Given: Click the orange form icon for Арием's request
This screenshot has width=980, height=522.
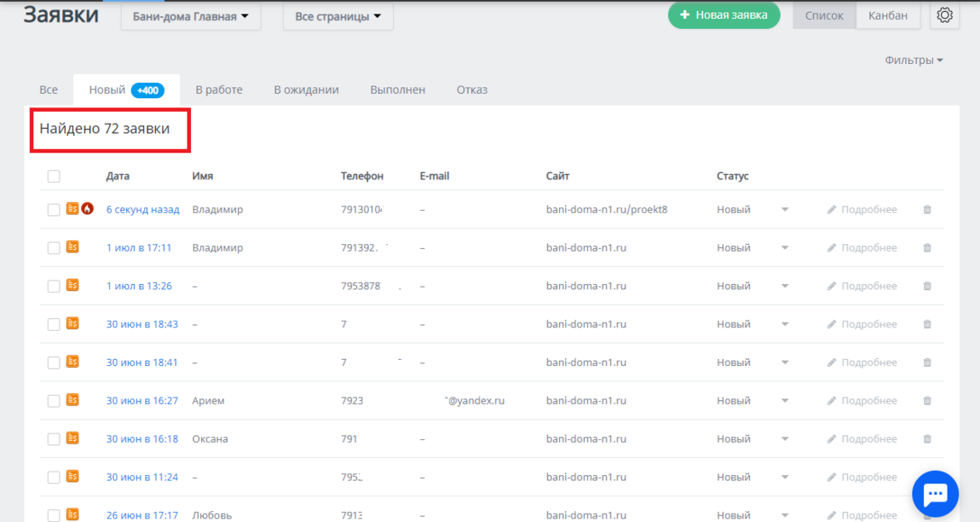Looking at the screenshot, I should [72, 400].
